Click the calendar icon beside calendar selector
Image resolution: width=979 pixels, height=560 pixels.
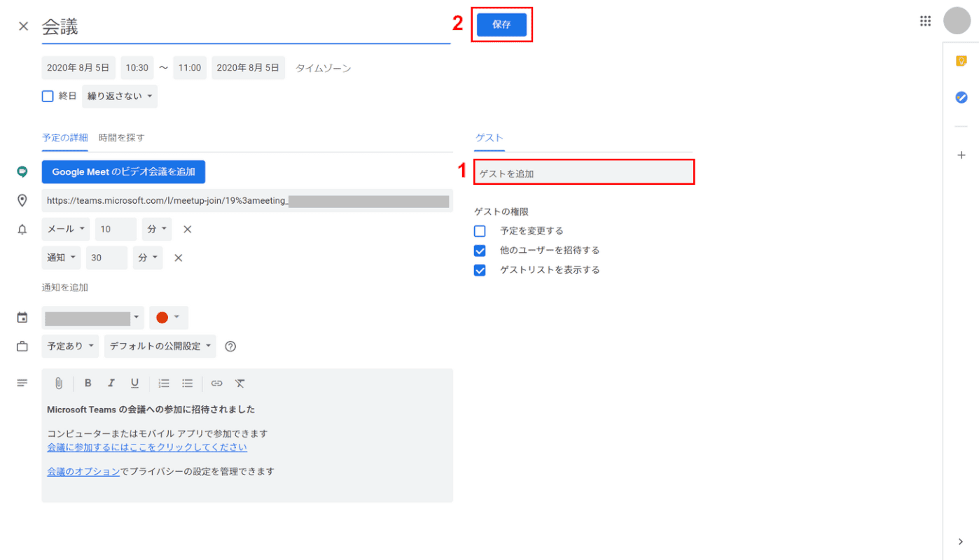pos(22,318)
